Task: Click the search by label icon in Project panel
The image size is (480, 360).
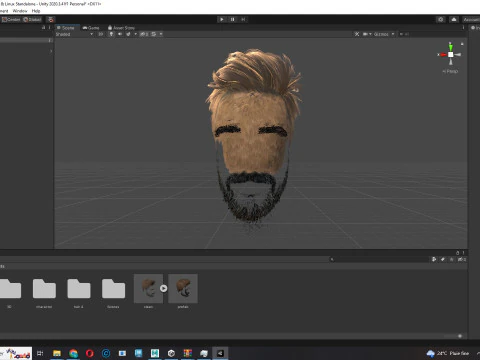Action: [x=443, y=259]
